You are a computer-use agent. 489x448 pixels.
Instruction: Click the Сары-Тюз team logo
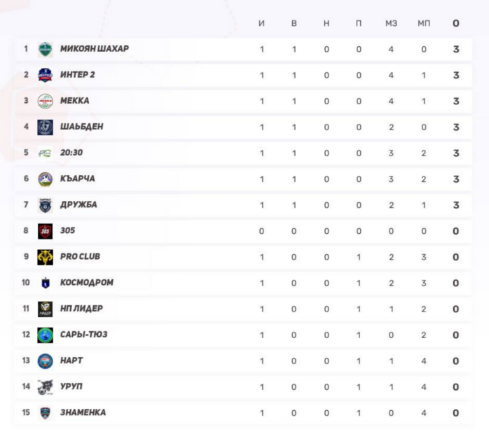(45, 335)
